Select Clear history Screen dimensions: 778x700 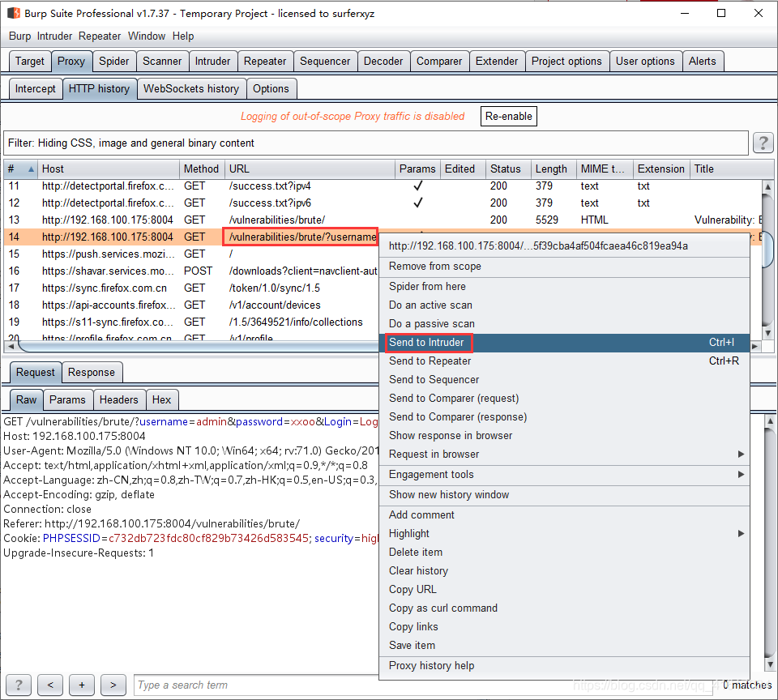[x=564, y=570]
